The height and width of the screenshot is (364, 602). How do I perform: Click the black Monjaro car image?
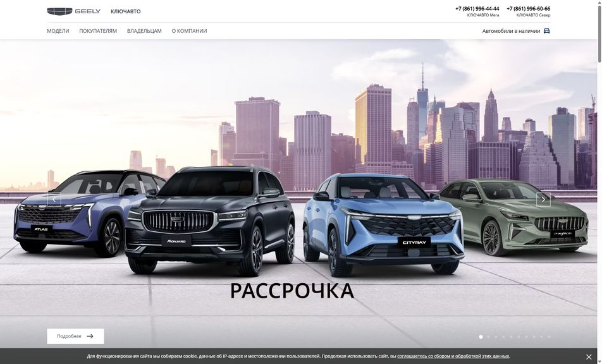[x=210, y=221]
